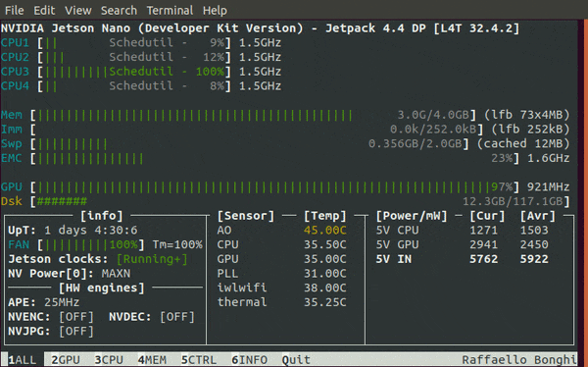This screenshot has width=588, height=367.
Task: Click the 921MHz GPU frequency
Action: coord(548,186)
